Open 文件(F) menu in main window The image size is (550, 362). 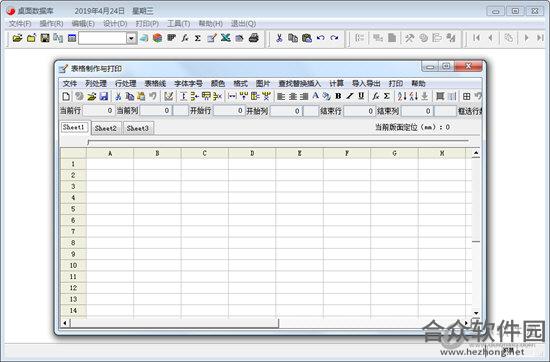coord(20,24)
